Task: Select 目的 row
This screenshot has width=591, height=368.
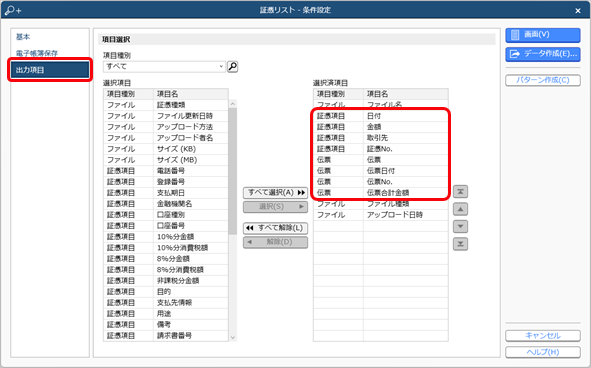Action: point(166,291)
